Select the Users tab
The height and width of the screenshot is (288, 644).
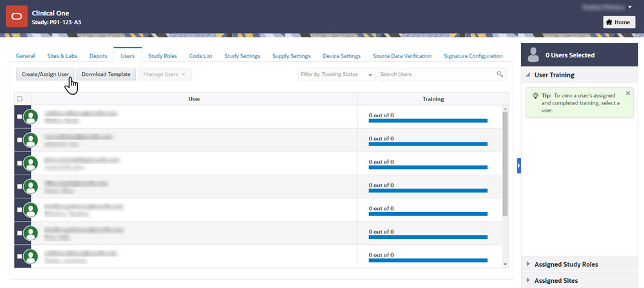pyautogui.click(x=128, y=55)
